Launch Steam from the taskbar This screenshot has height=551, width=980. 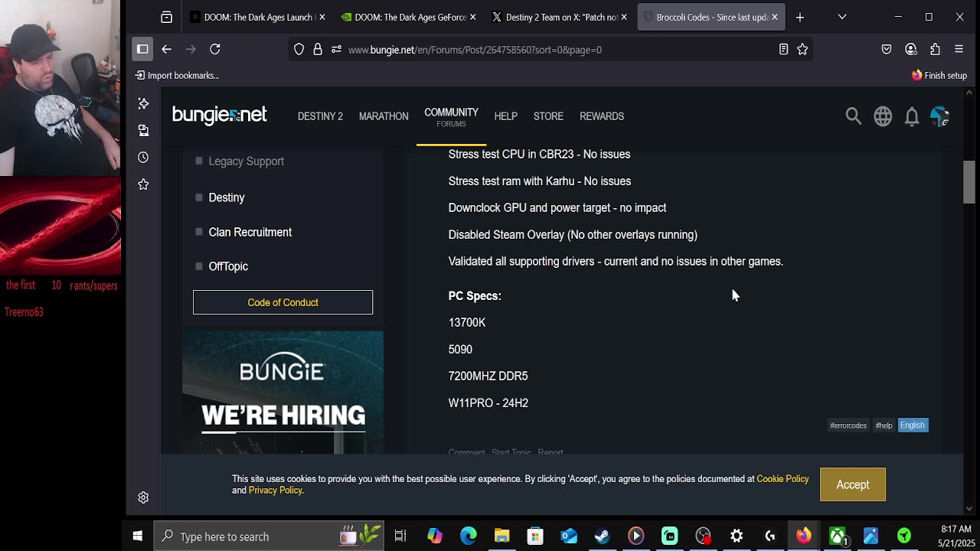click(603, 536)
